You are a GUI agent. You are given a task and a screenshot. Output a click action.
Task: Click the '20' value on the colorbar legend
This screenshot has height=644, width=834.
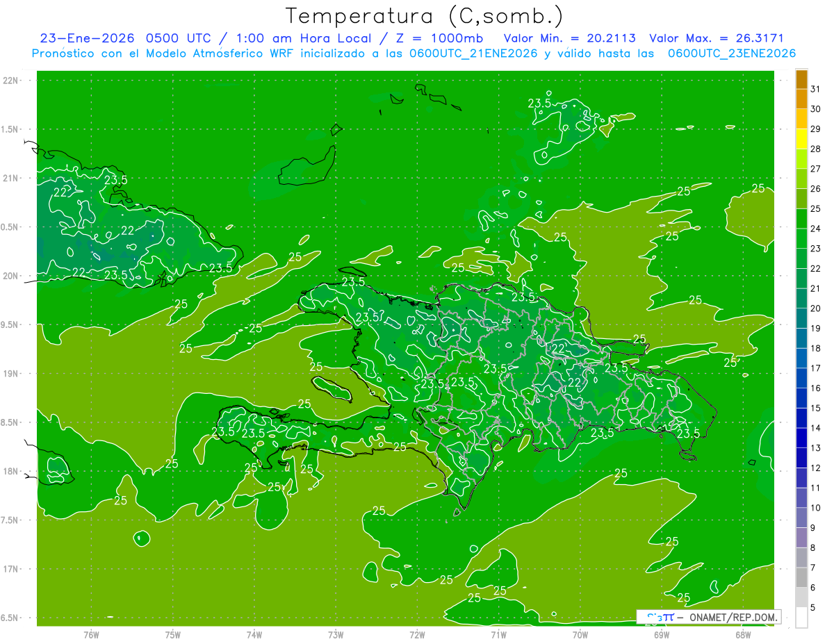[x=815, y=308]
